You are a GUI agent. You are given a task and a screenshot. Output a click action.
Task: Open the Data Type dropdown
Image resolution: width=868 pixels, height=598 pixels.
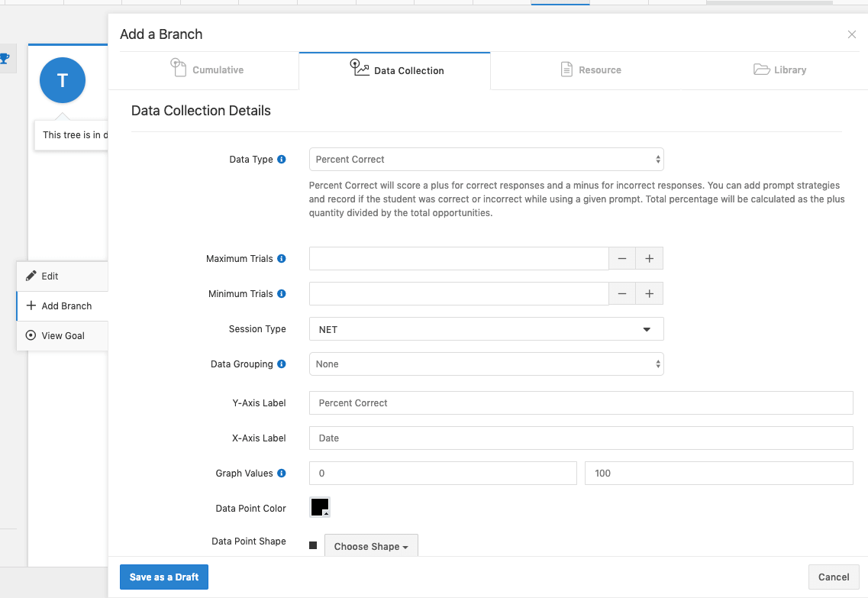pyautogui.click(x=486, y=160)
